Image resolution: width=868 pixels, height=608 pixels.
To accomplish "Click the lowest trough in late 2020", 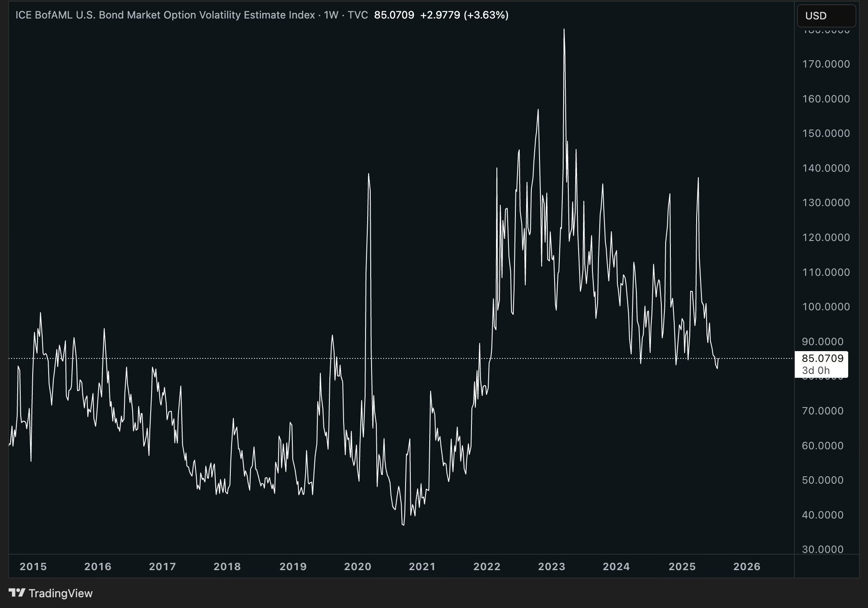I will click(x=403, y=525).
